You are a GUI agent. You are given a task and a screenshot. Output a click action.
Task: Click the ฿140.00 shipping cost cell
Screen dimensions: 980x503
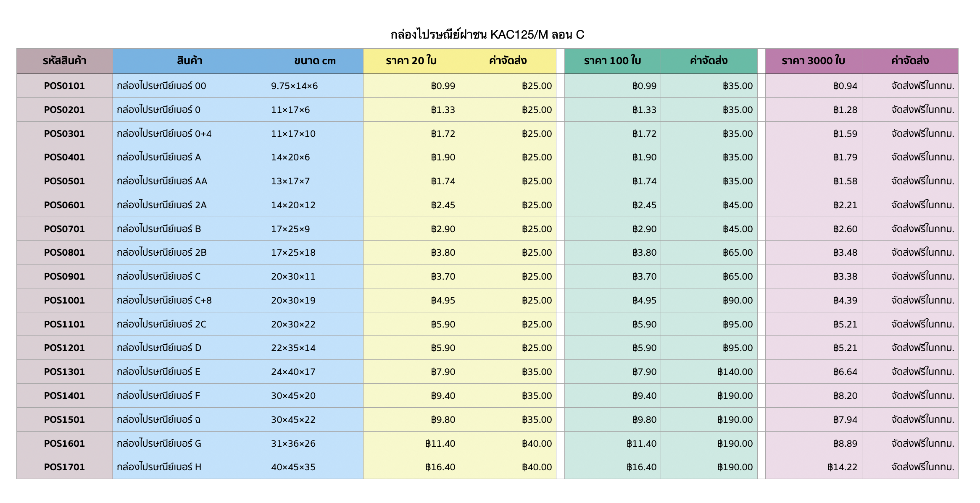point(735,372)
